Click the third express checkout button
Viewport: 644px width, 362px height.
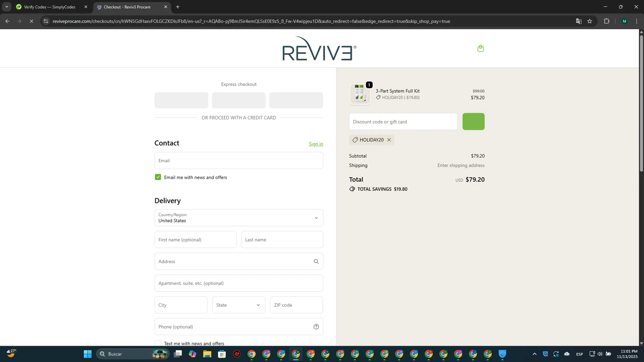[x=296, y=100]
